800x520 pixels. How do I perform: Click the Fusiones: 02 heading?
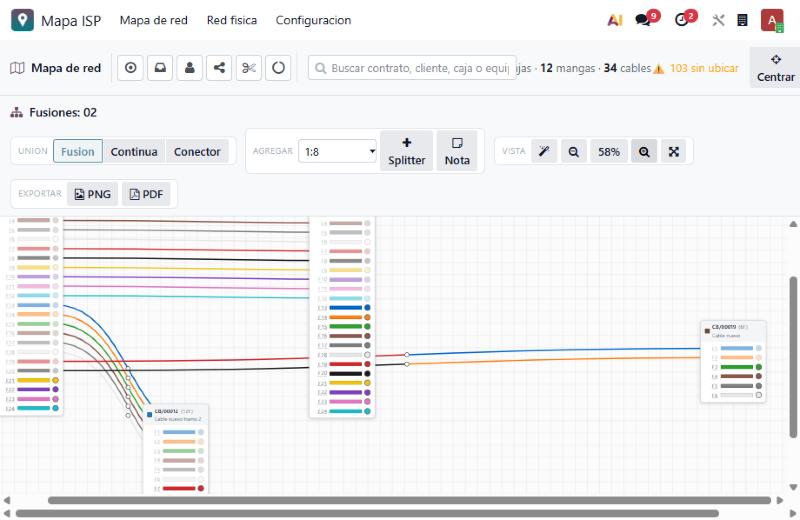(x=63, y=112)
